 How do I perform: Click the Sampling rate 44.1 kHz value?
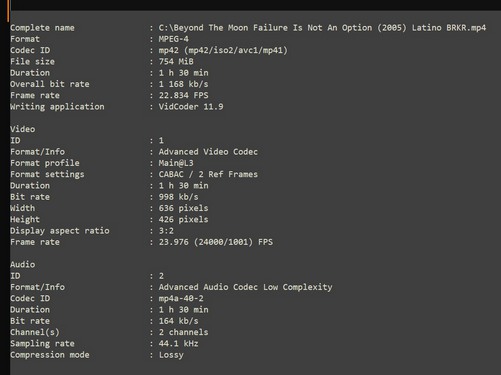pyautogui.click(x=178, y=343)
